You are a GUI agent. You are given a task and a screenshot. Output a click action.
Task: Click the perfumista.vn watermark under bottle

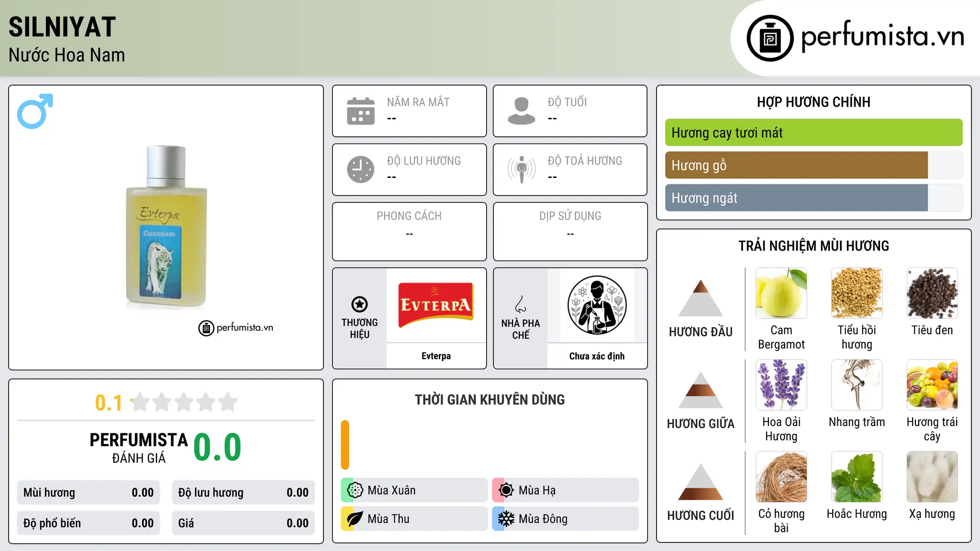pos(236,328)
